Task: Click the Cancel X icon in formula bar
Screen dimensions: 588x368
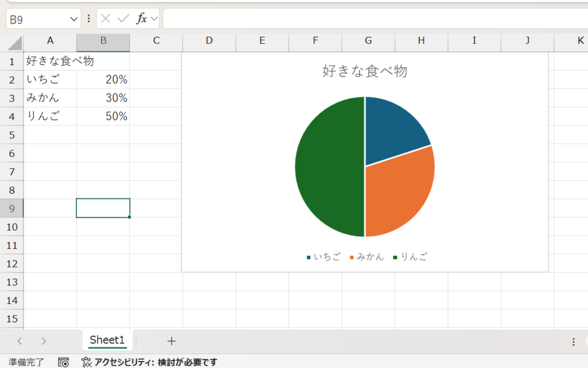Action: click(105, 18)
